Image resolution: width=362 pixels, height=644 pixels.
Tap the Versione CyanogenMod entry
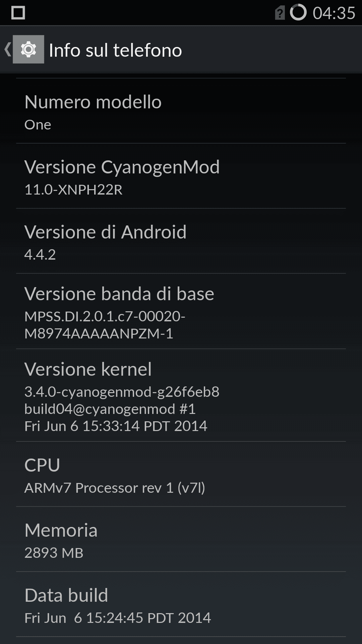pyautogui.click(x=181, y=176)
